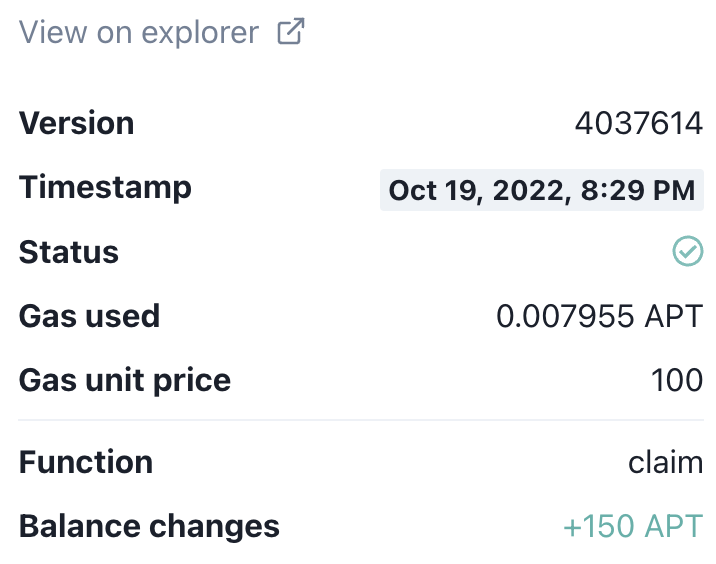
Task: Click the divider line above Function
Action: pos(361,419)
